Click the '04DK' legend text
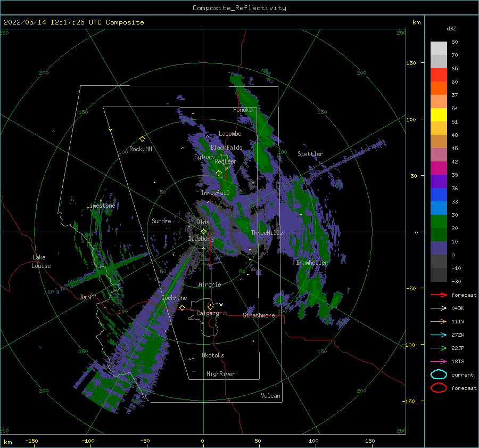The image size is (479, 448). pyautogui.click(x=458, y=308)
